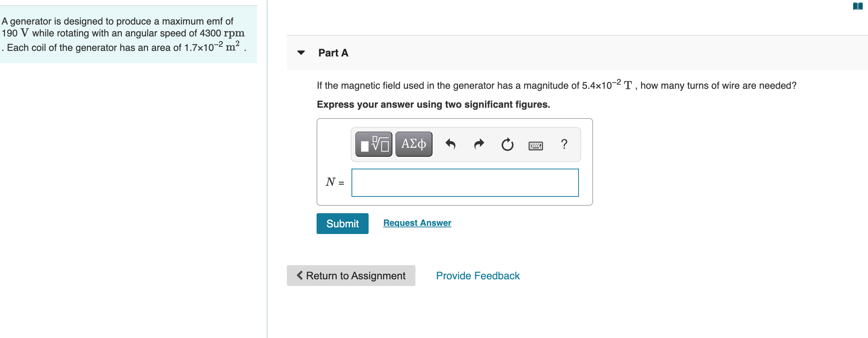Open help with the question mark icon
The height and width of the screenshot is (338, 868).
[564, 144]
